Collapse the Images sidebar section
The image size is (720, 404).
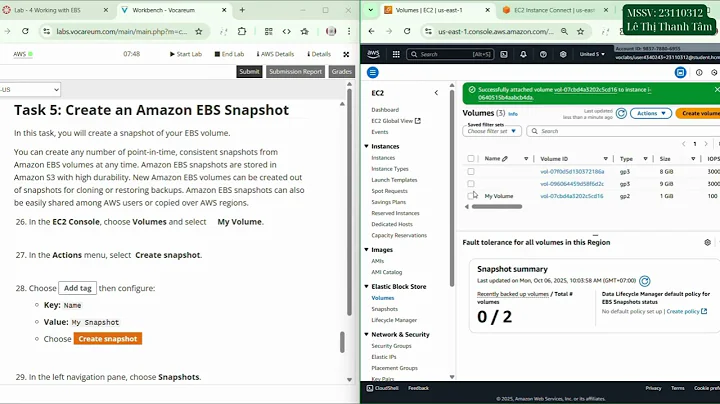coord(366,250)
